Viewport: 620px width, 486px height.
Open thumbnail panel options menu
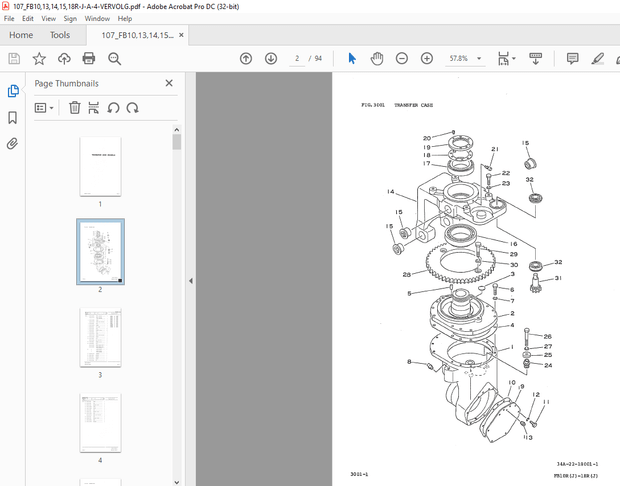pos(44,108)
